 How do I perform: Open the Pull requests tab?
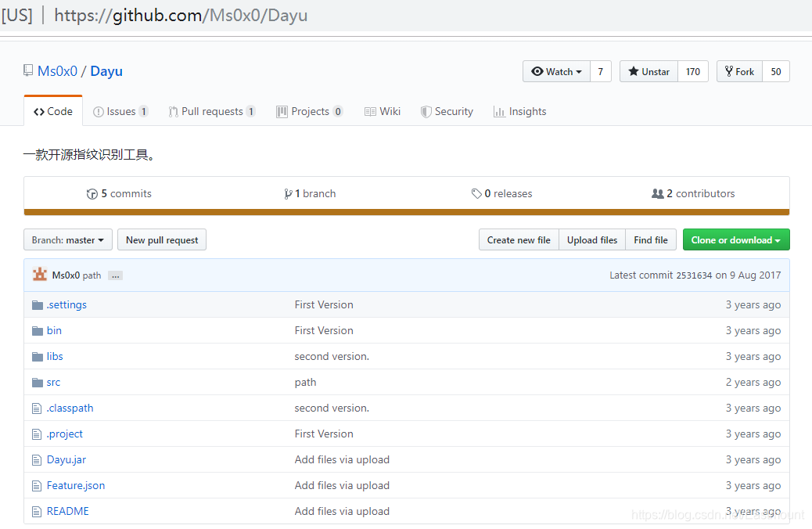pyautogui.click(x=212, y=111)
